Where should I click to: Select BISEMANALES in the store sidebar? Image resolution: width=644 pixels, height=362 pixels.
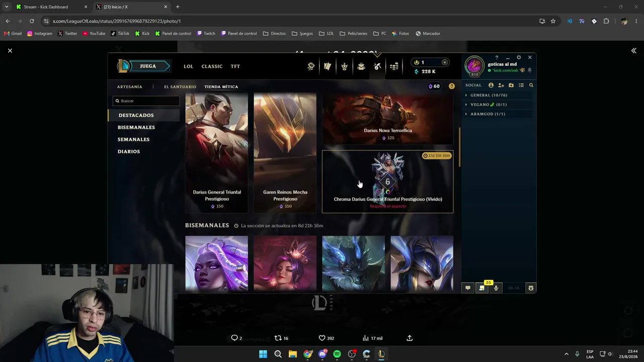(143, 127)
